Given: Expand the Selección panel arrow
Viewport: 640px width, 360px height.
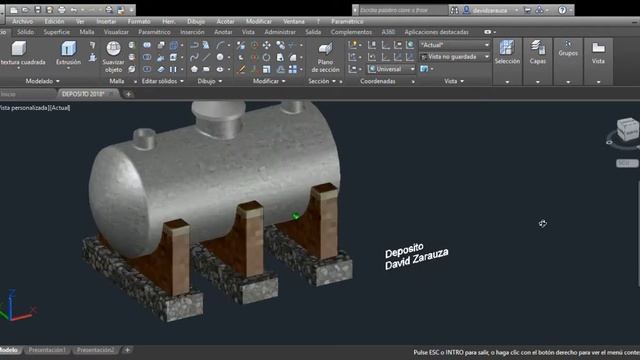Looking at the screenshot, I should click(x=507, y=82).
